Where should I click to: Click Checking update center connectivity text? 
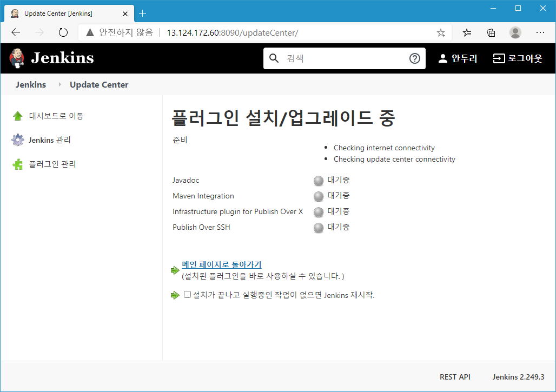(394, 159)
